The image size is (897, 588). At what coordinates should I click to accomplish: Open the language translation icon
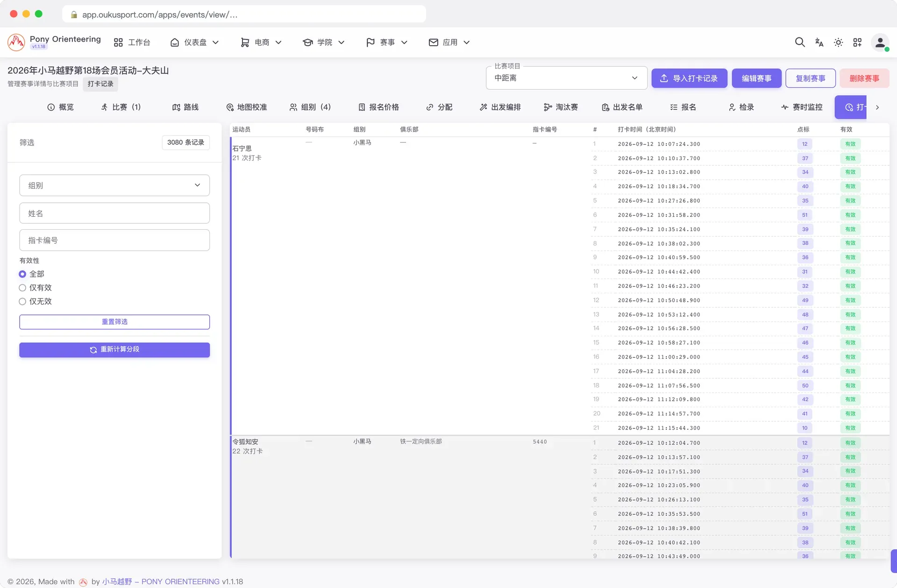coord(819,43)
